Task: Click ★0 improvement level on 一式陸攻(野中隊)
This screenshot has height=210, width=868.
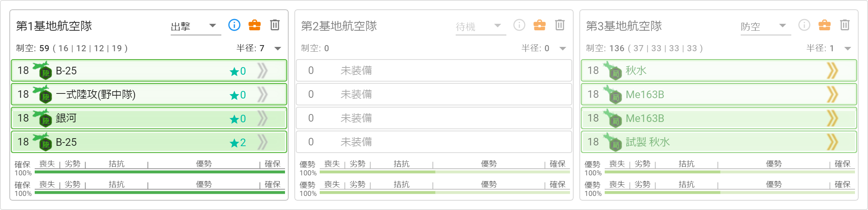Action: click(x=238, y=95)
